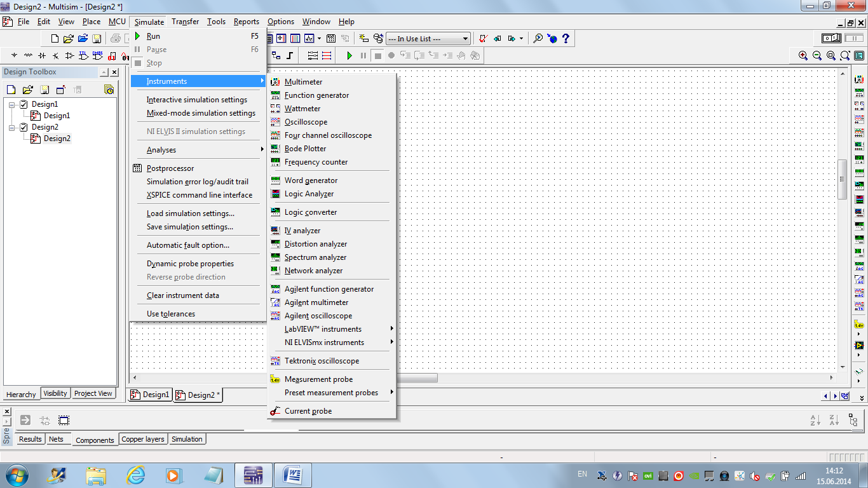868x488 pixels.
Task: Toggle Use tolerances option
Action: click(x=198, y=314)
